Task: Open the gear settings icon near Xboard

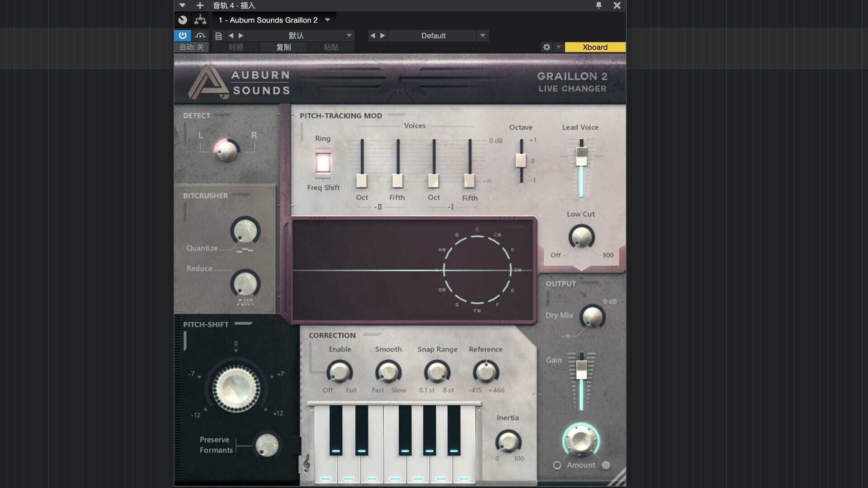Action: coord(547,47)
